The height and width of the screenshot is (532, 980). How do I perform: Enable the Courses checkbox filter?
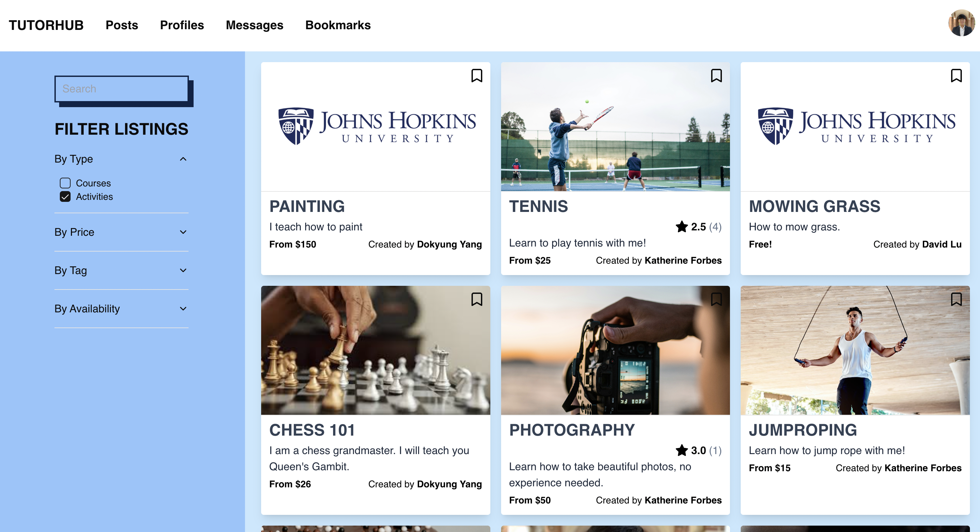[x=66, y=183]
